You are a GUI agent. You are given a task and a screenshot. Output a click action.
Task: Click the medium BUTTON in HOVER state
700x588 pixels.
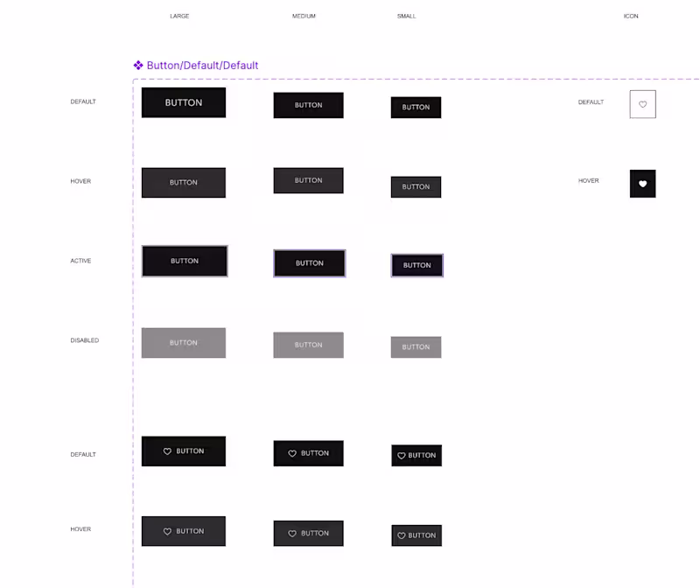pos(308,180)
